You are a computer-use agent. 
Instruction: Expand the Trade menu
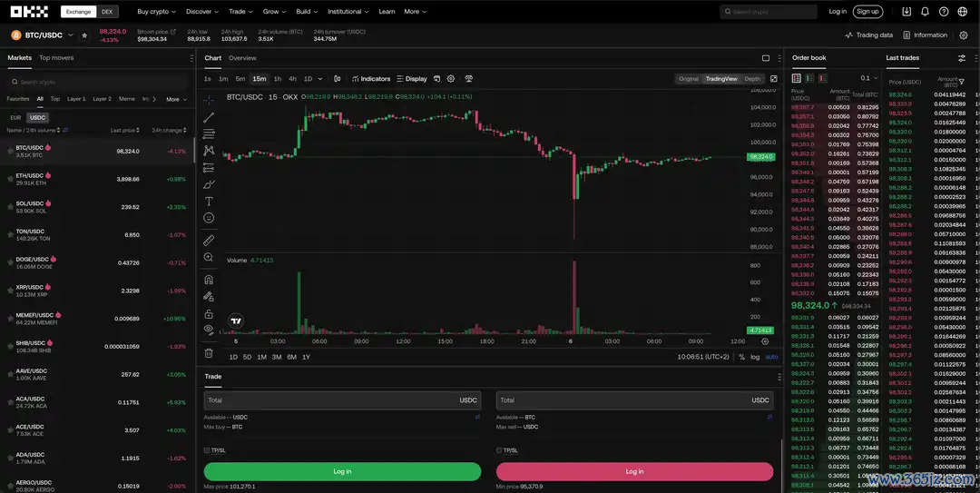pyautogui.click(x=240, y=11)
